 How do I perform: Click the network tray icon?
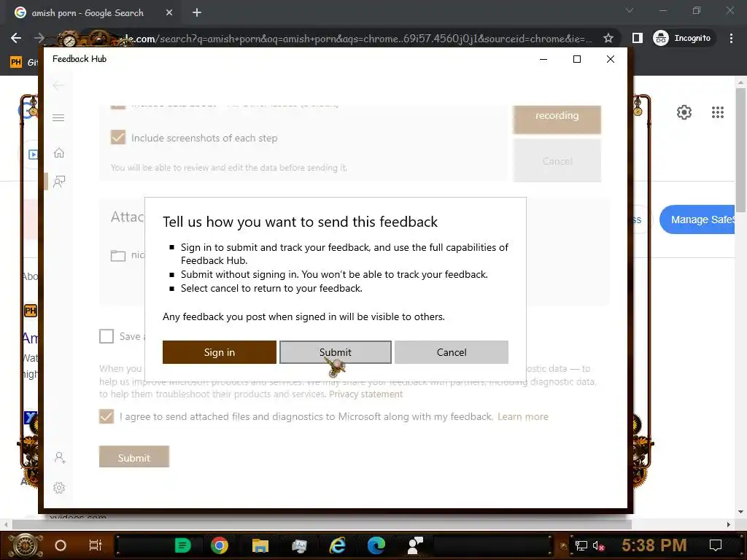pyautogui.click(x=581, y=545)
